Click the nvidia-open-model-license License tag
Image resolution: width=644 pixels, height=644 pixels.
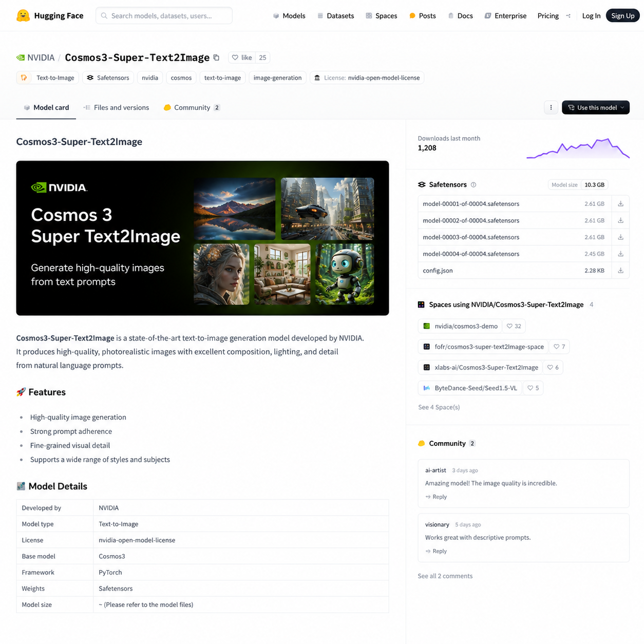pyautogui.click(x=367, y=78)
